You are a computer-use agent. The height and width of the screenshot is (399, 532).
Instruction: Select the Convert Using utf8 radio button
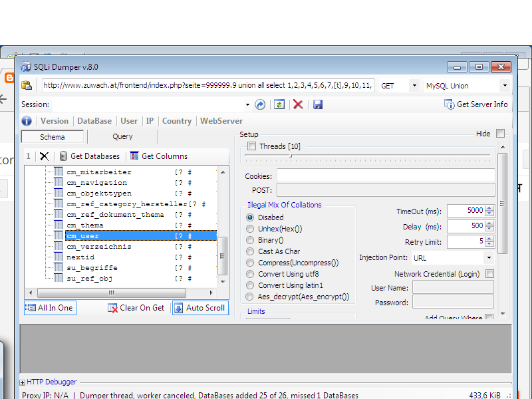pyautogui.click(x=250, y=274)
